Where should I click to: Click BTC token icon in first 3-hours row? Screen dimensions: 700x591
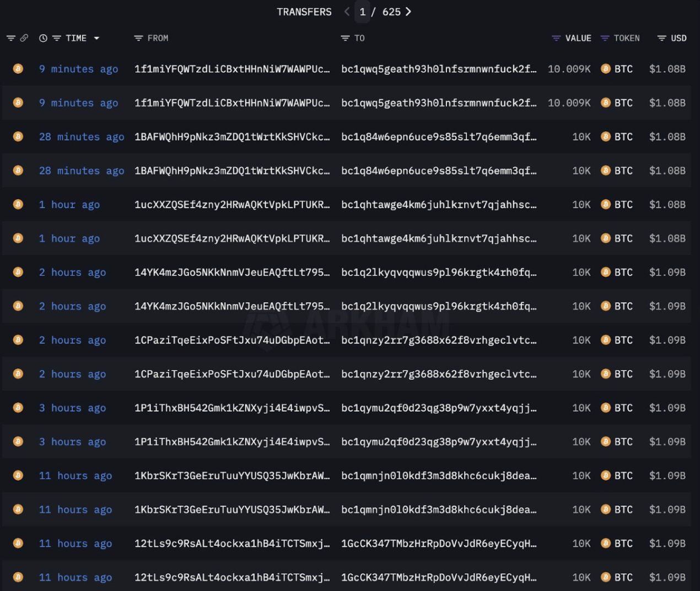(x=605, y=408)
